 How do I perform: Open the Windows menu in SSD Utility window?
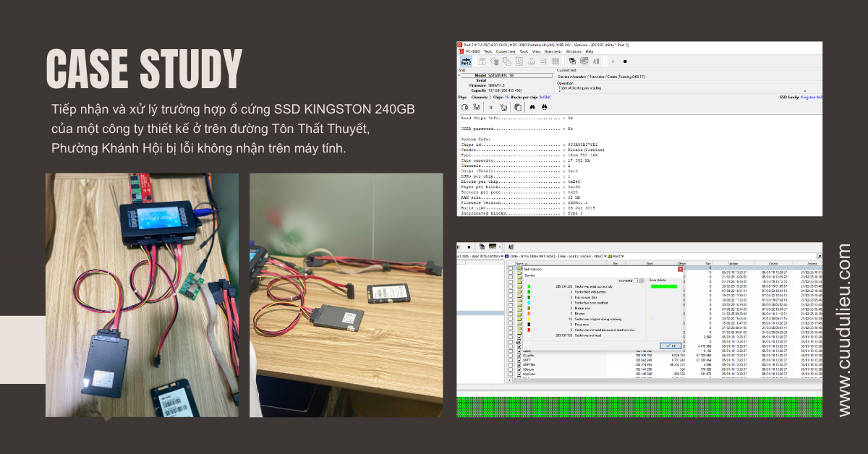(x=574, y=51)
